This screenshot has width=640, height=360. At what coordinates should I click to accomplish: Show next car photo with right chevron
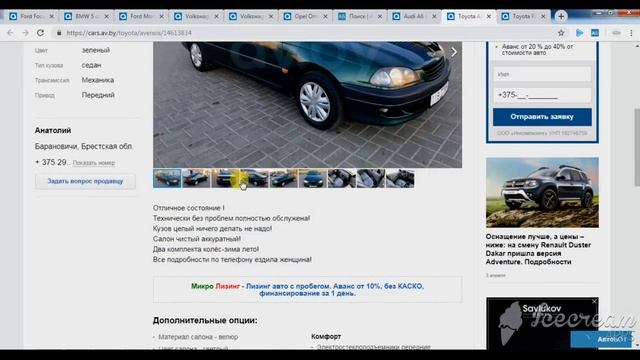(x=454, y=52)
